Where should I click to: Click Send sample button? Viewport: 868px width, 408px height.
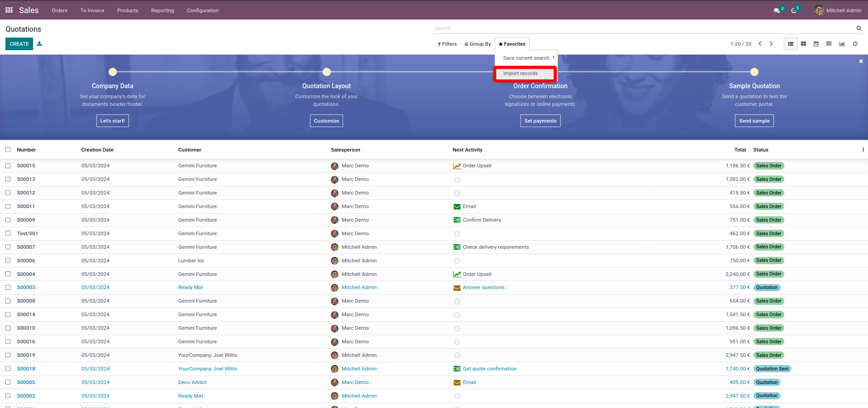(x=754, y=121)
